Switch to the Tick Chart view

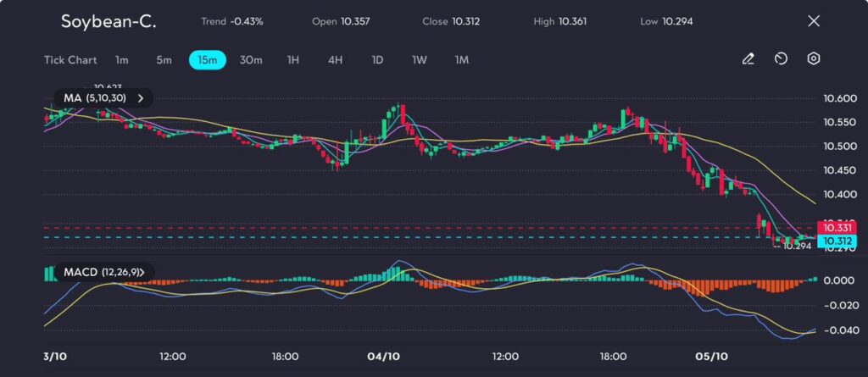[x=70, y=60]
